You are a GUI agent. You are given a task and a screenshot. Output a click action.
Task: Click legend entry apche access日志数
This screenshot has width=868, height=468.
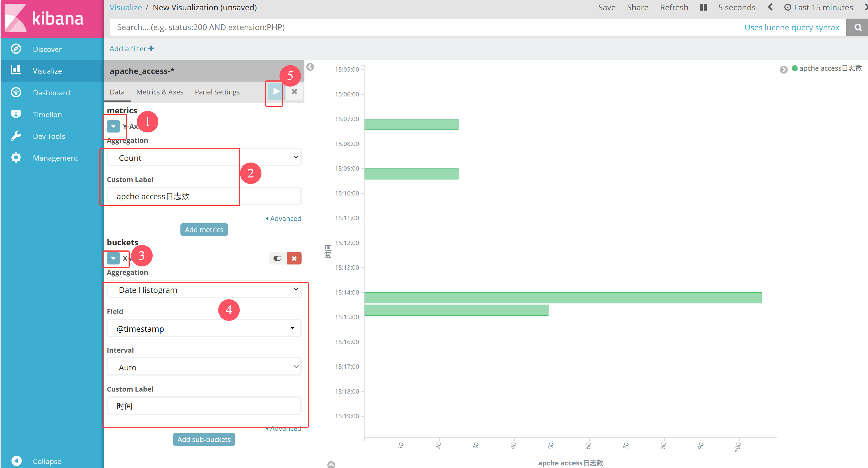pos(830,68)
